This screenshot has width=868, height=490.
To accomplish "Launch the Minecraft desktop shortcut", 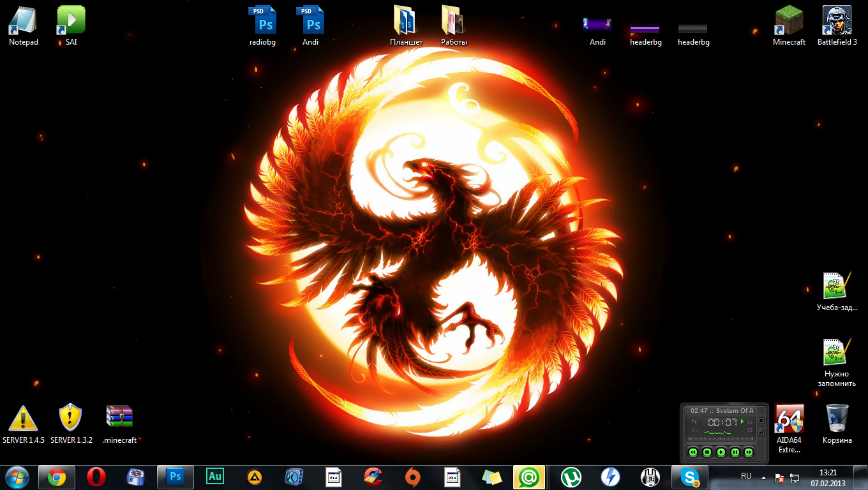I will 789,26.
